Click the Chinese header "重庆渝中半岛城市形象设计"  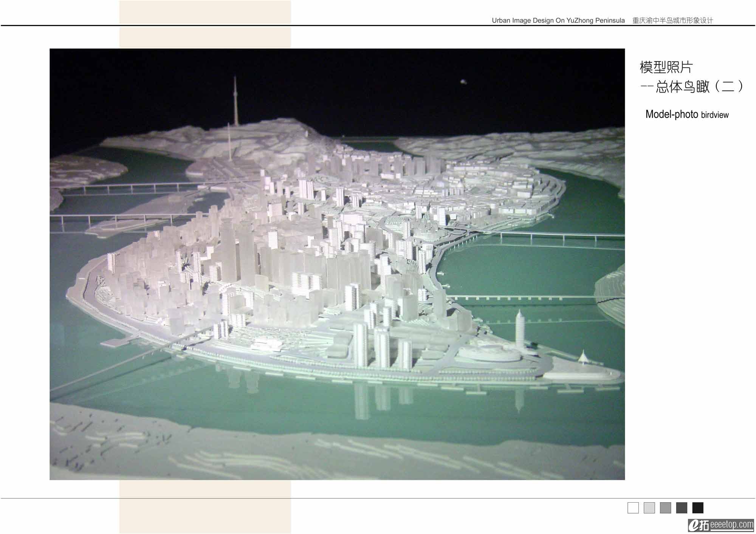point(673,20)
